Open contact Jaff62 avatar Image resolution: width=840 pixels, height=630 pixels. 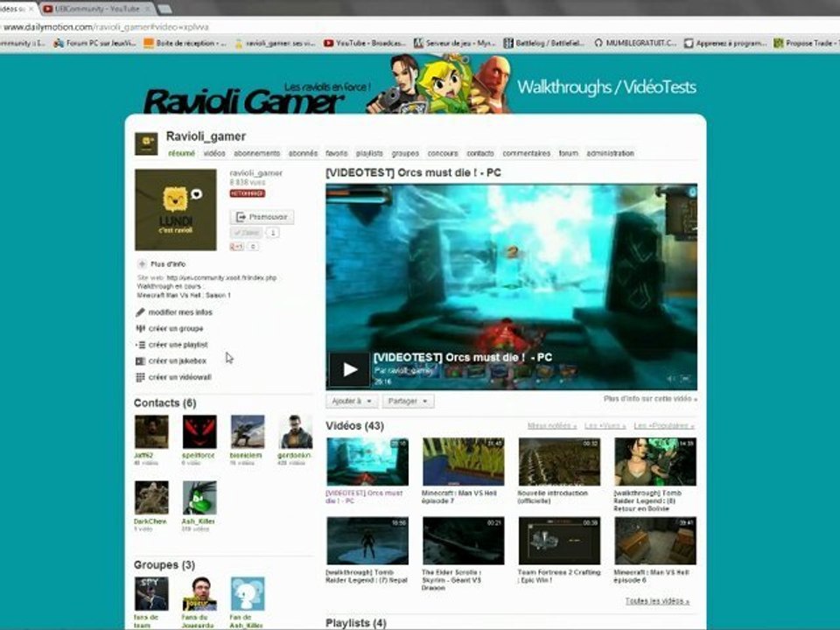151,431
